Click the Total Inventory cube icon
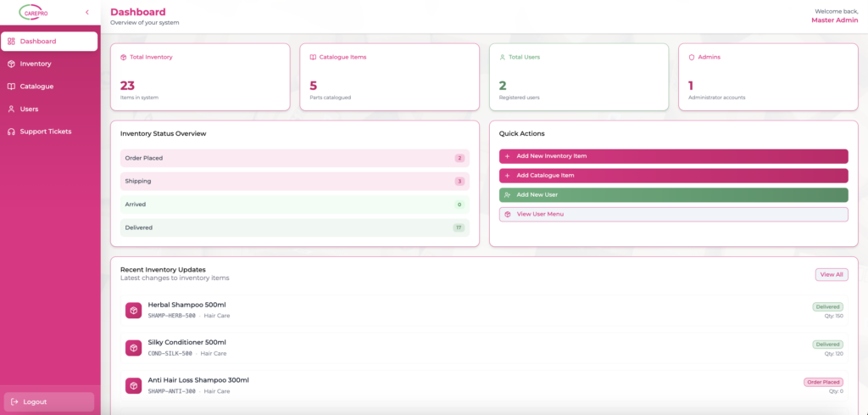Viewport: 868px width, 415px height. pyautogui.click(x=124, y=57)
